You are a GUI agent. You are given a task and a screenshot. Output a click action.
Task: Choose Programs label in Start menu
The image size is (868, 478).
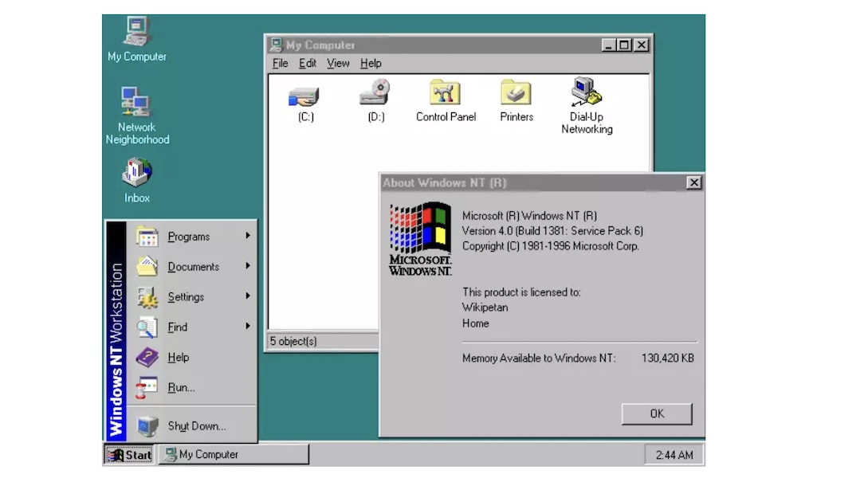pyautogui.click(x=189, y=237)
